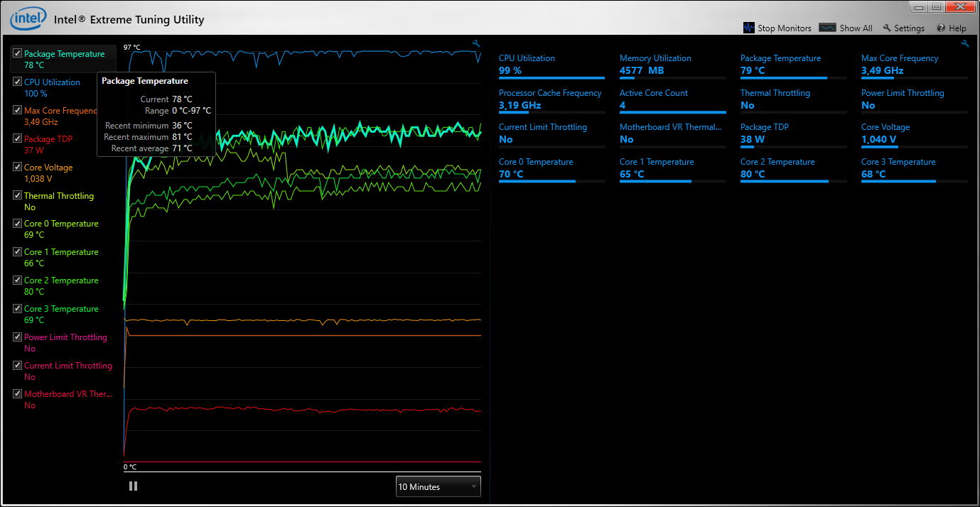This screenshot has height=507, width=980.
Task: Uncheck the Package Temperature checkbox
Action: (x=18, y=53)
